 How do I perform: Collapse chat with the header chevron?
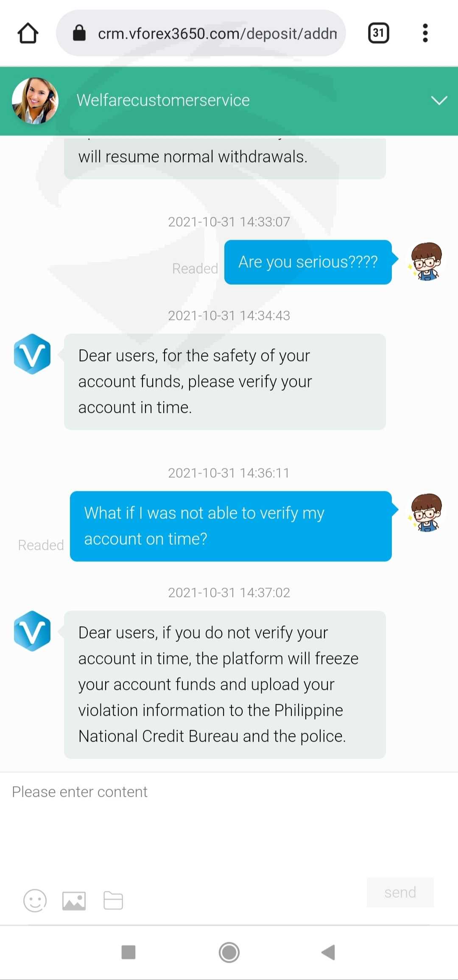439,101
